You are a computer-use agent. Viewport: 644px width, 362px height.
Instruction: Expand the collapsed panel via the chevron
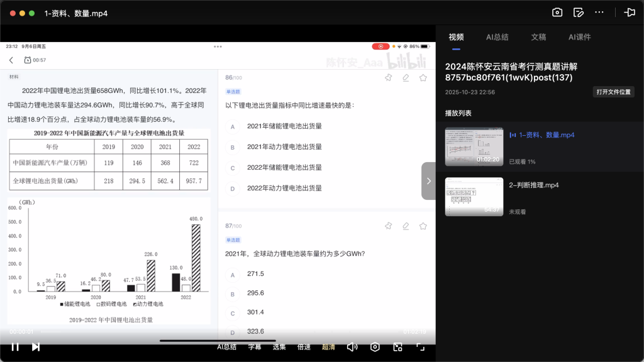[x=428, y=180]
